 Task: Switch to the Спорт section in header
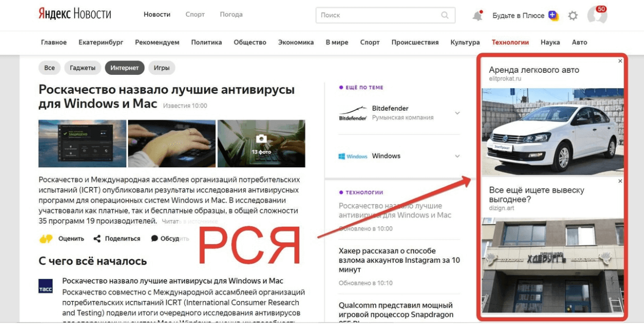coord(195,15)
